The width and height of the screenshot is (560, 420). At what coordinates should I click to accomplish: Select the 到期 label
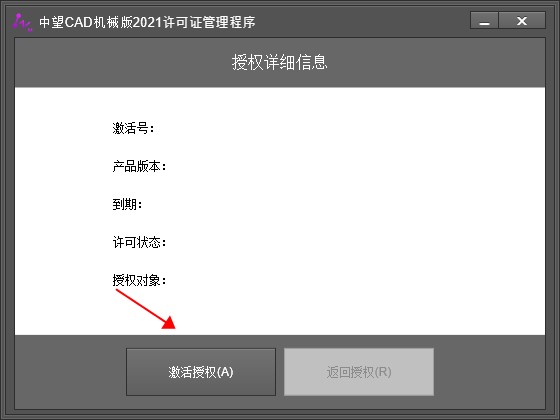coord(127,204)
